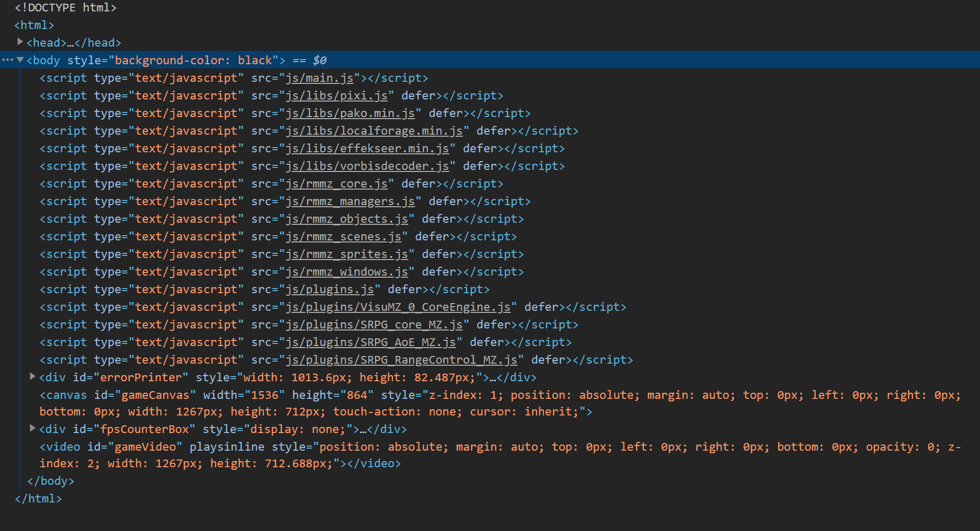
Task: Select the closing </body> tag
Action: (51, 481)
